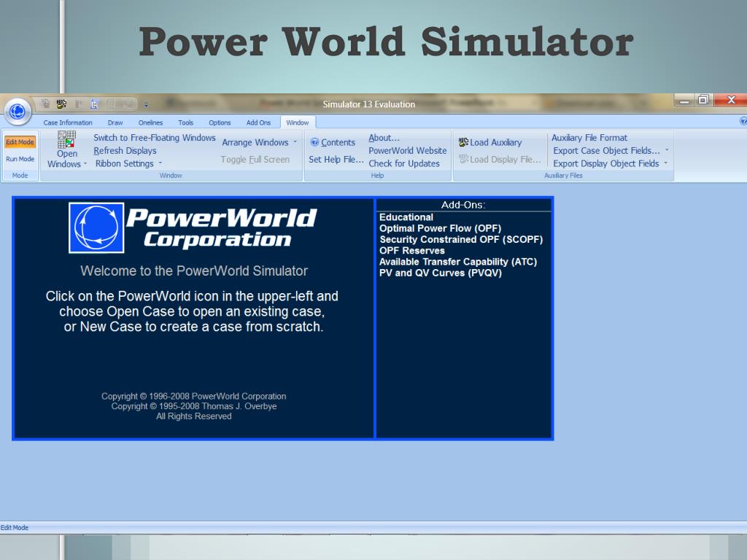
Task: Select the Tools ribbon tab
Action: click(185, 122)
